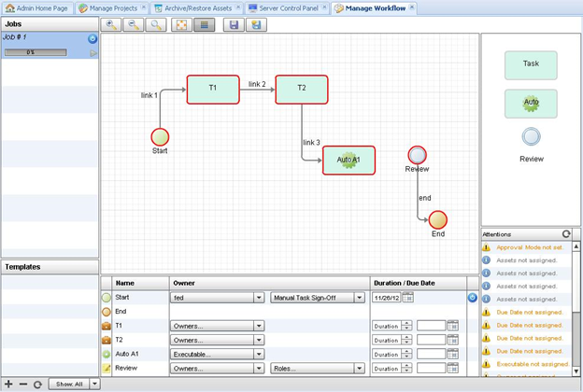Click the blue clock icon on Job # 1
The width and height of the screenshot is (583, 392).
pos(92,38)
